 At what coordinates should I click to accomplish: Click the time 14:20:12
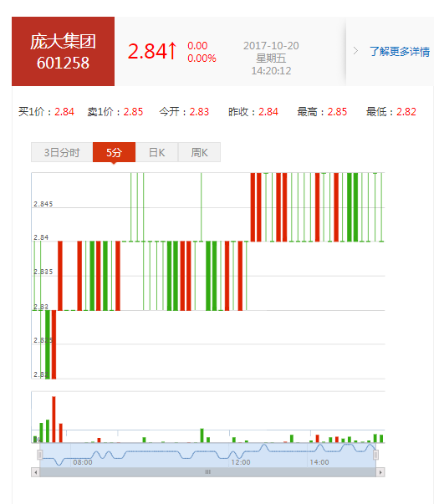click(x=271, y=71)
